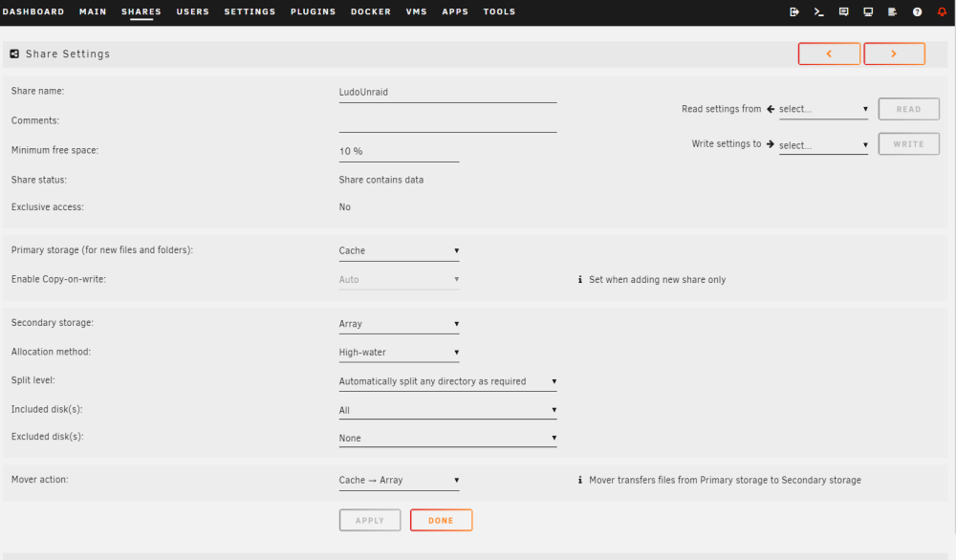Image resolution: width=956 pixels, height=560 pixels.
Task: Click the logout icon in top bar
Action: click(x=794, y=11)
